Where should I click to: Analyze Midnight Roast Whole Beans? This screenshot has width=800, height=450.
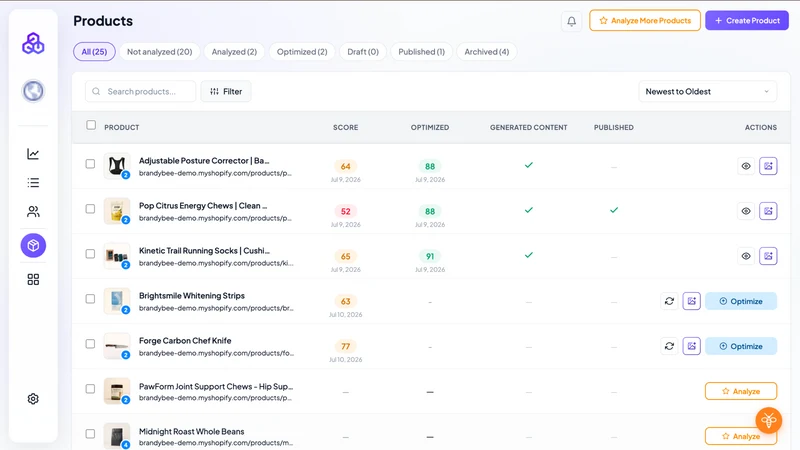[741, 436]
